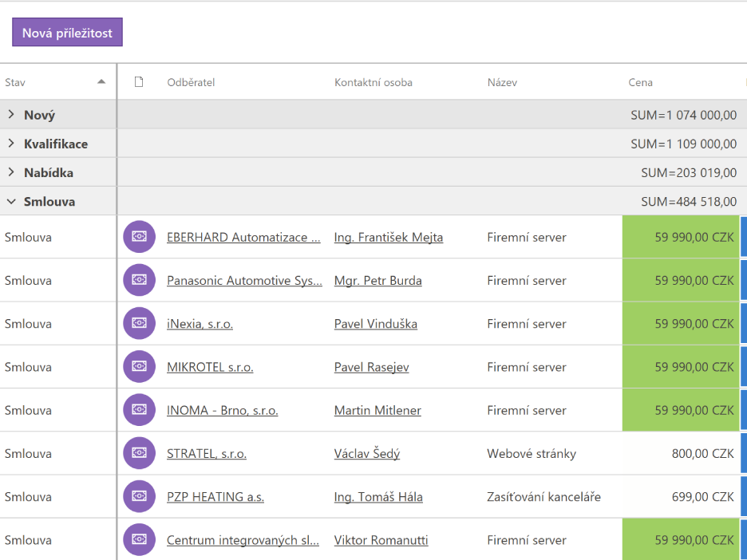The image size is (747, 560).
Task: Select the SUM=484 518,00 total
Action: click(x=689, y=202)
